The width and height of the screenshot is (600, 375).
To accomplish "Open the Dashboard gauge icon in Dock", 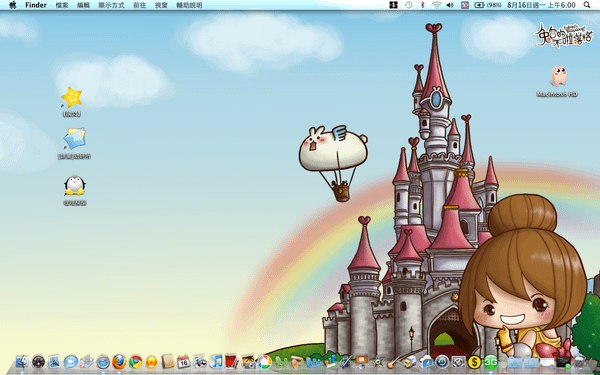I will coord(38,361).
